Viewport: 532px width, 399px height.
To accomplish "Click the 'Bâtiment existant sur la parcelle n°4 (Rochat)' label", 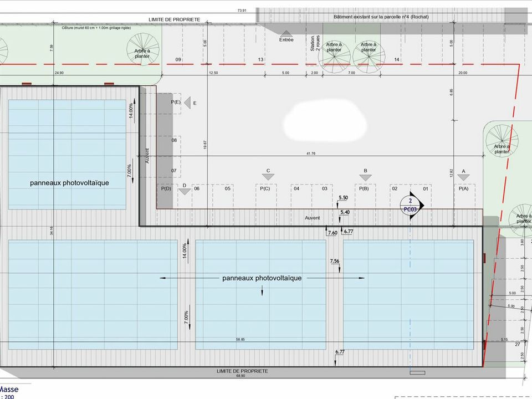I will coord(381,17).
